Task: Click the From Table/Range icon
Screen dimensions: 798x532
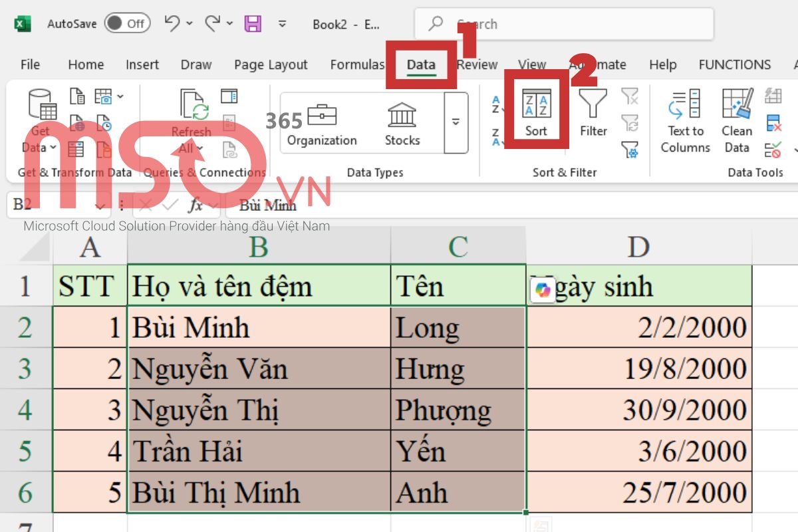Action: pyautogui.click(x=77, y=150)
